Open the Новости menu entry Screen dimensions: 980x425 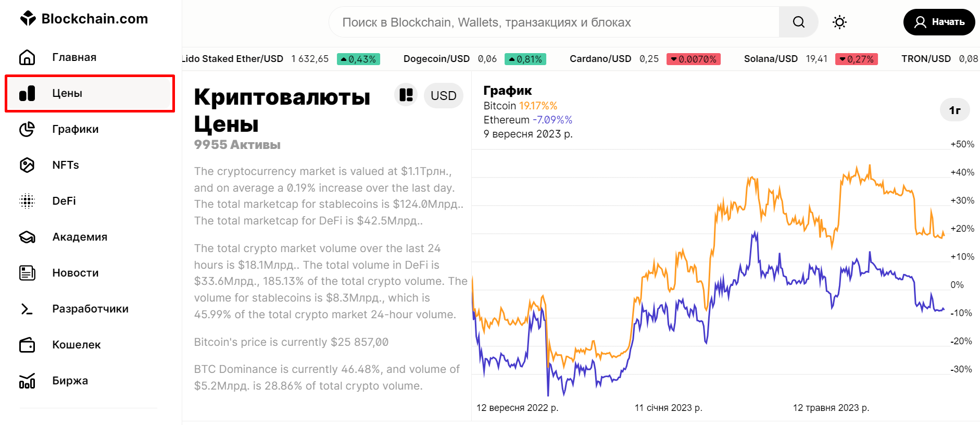(76, 272)
